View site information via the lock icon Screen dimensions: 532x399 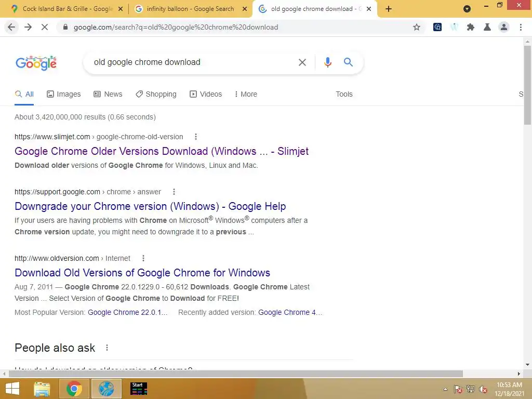click(65, 27)
